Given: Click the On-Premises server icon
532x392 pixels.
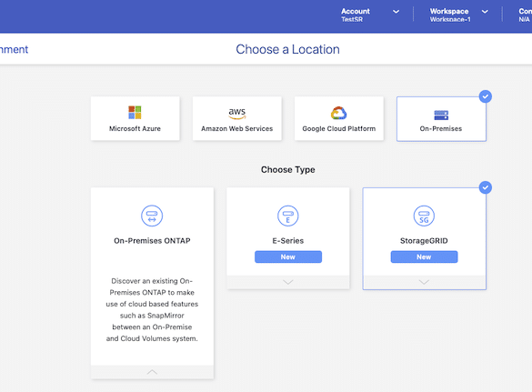Looking at the screenshot, I should point(441,116).
